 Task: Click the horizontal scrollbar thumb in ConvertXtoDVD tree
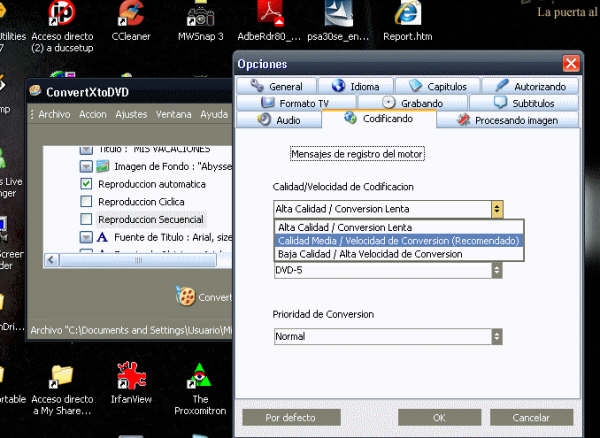(x=138, y=261)
